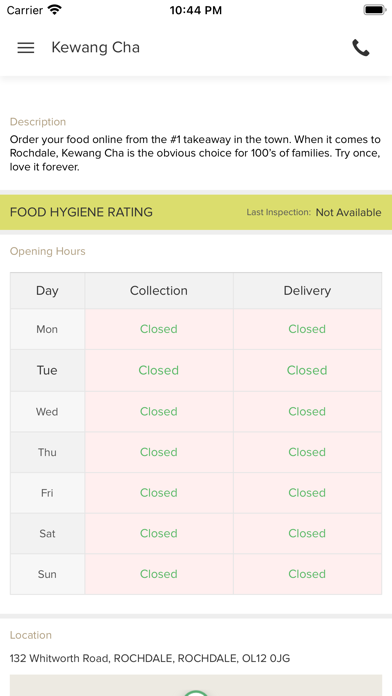Select the Collection column header
Image resolution: width=392 pixels, height=696 pixels.
[x=159, y=291]
